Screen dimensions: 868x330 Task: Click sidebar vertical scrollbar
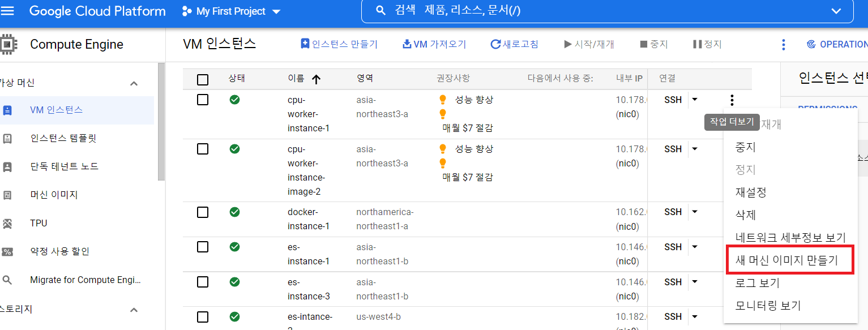(x=161, y=122)
